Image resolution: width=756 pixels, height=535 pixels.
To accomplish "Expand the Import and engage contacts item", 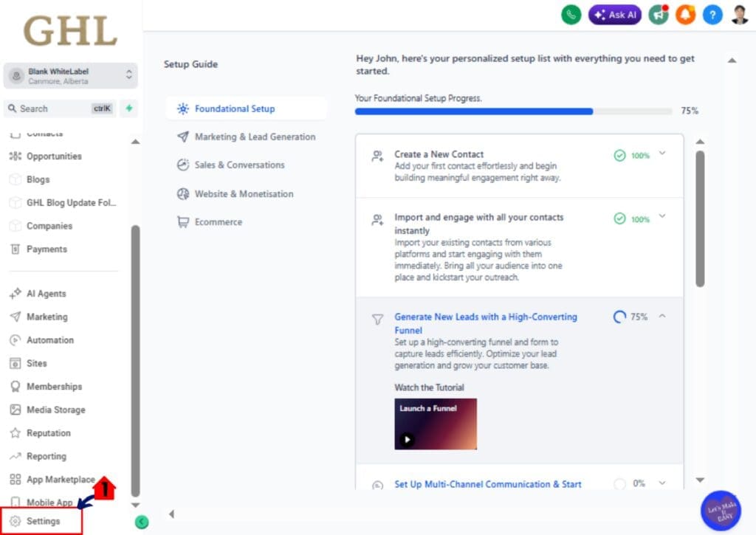I will point(662,218).
